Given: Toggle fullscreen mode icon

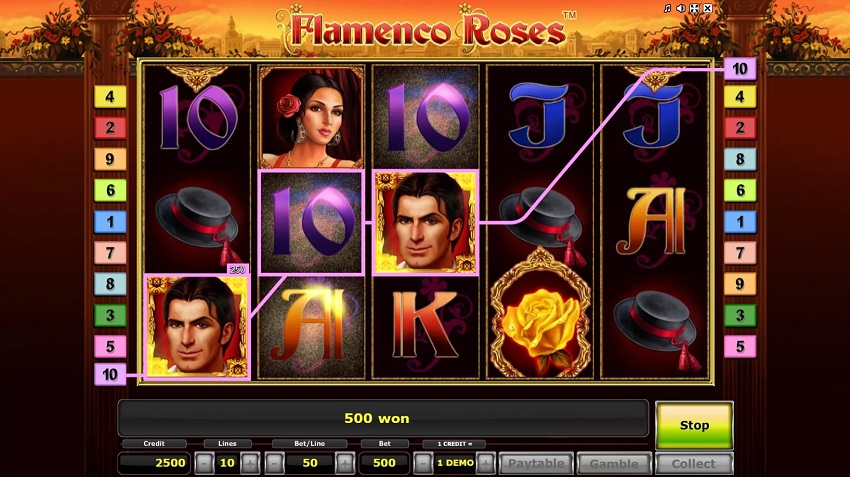Looking at the screenshot, I should (x=694, y=8).
